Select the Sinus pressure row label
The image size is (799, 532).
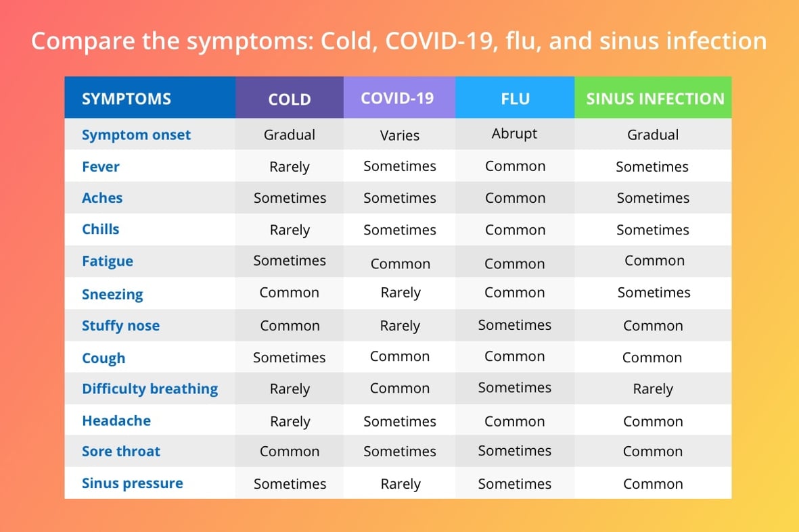pyautogui.click(x=133, y=483)
